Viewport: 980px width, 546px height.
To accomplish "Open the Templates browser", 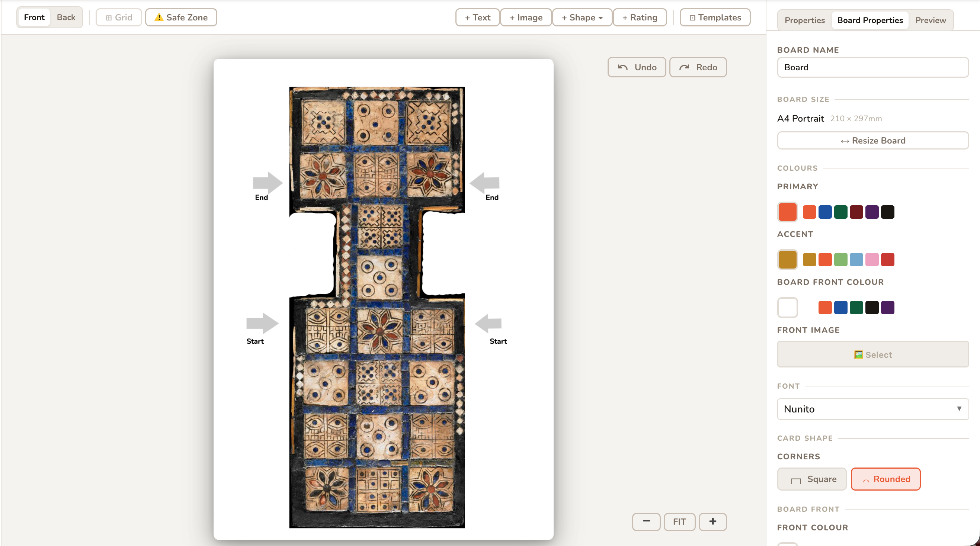I will (715, 17).
